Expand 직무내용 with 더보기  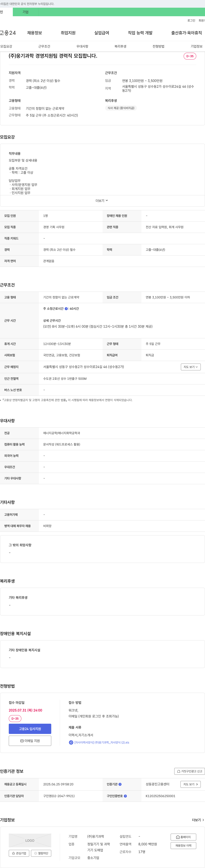(102, 200)
